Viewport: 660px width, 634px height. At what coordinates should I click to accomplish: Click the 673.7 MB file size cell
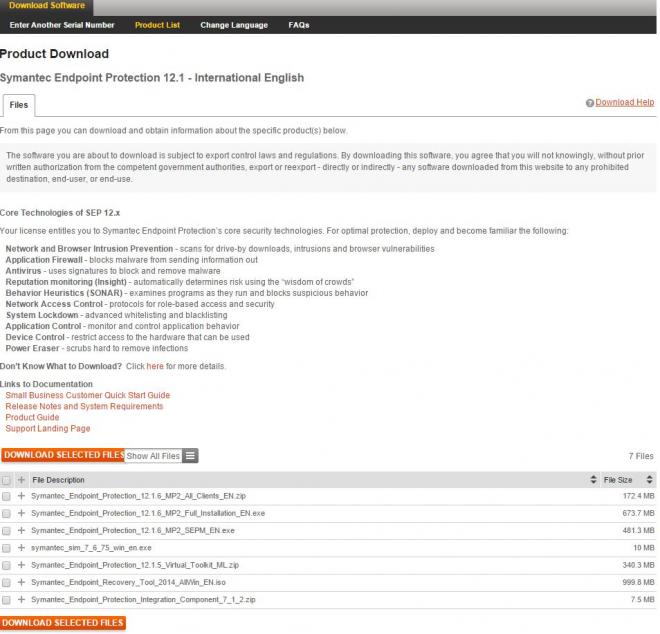coord(639,513)
